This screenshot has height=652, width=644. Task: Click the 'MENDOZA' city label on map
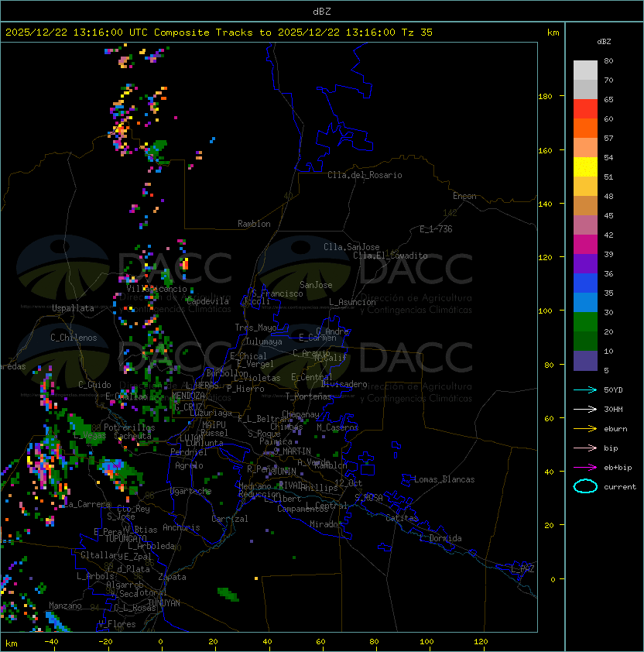pyautogui.click(x=188, y=396)
